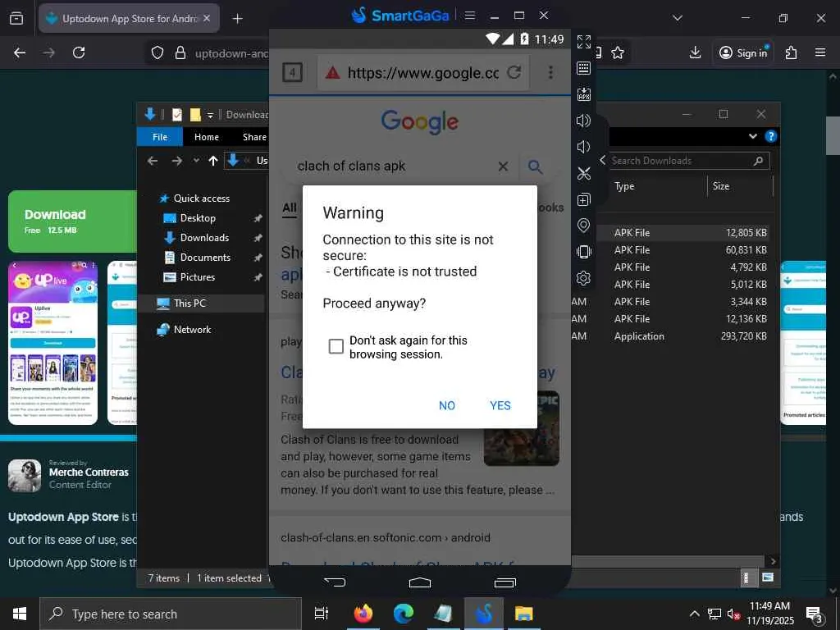
Task: Open SmartGaGa settings gear
Action: (x=583, y=277)
